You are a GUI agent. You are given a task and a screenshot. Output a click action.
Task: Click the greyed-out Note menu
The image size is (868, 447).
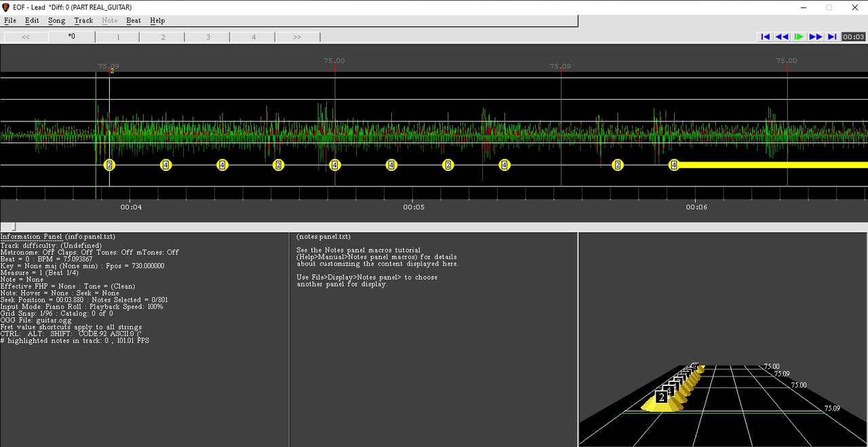109,20
